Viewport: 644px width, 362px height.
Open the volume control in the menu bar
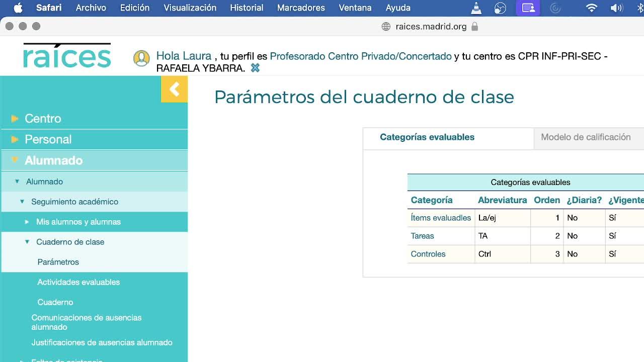pyautogui.click(x=616, y=8)
